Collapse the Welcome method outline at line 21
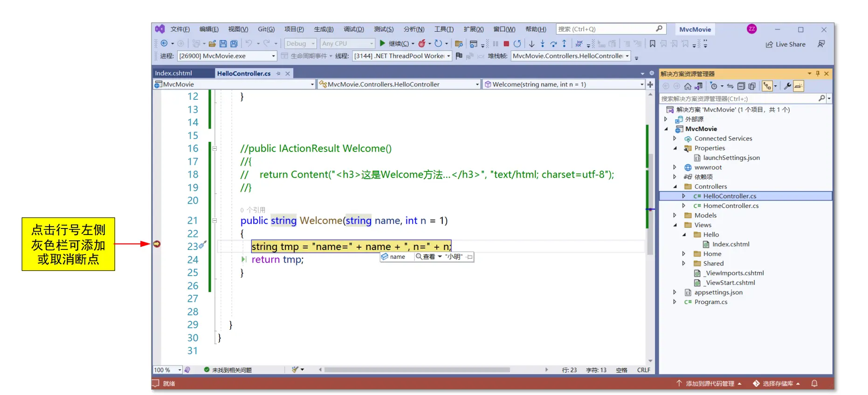The width and height of the screenshot is (868, 395). (214, 221)
